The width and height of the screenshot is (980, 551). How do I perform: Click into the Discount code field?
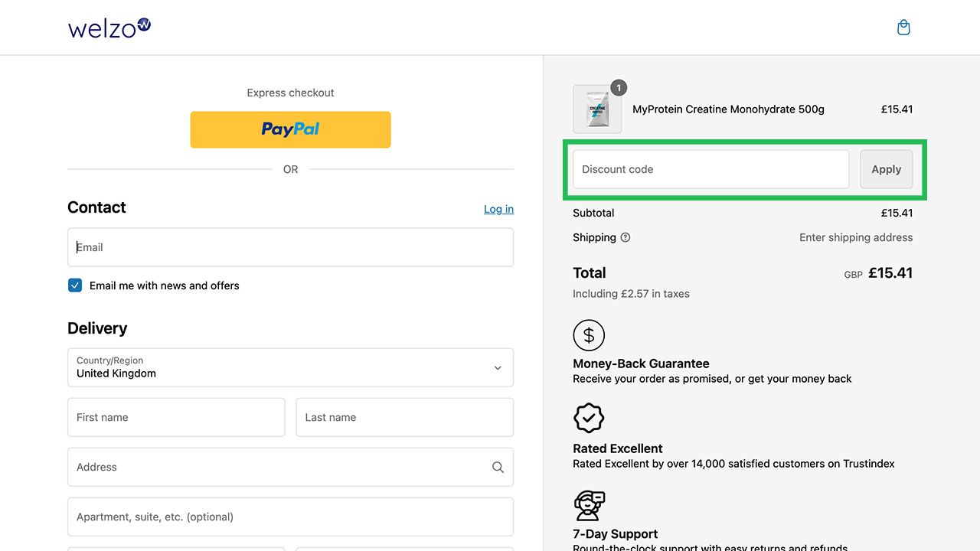(710, 169)
